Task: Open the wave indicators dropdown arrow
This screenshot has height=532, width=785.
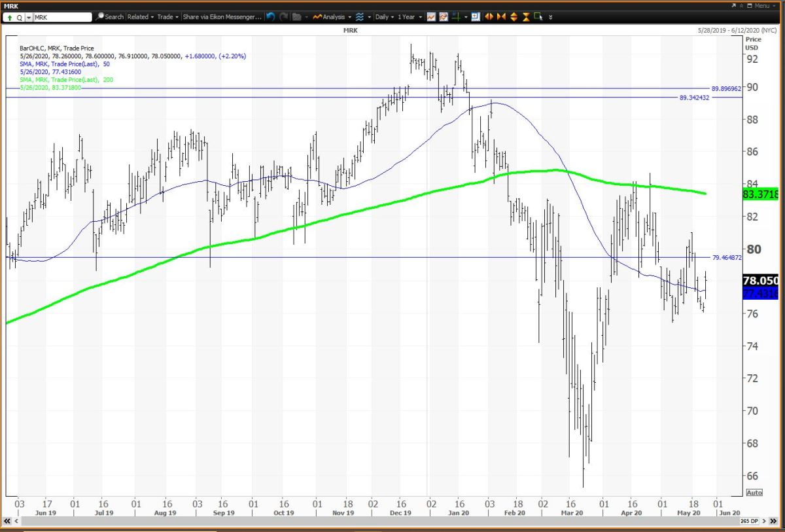Action: tap(369, 17)
